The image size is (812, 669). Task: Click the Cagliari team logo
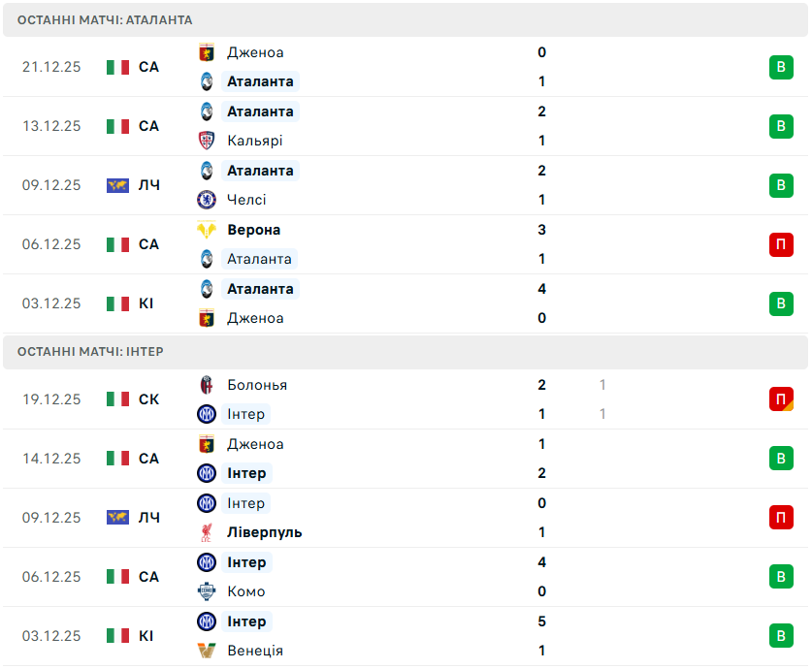pos(206,141)
